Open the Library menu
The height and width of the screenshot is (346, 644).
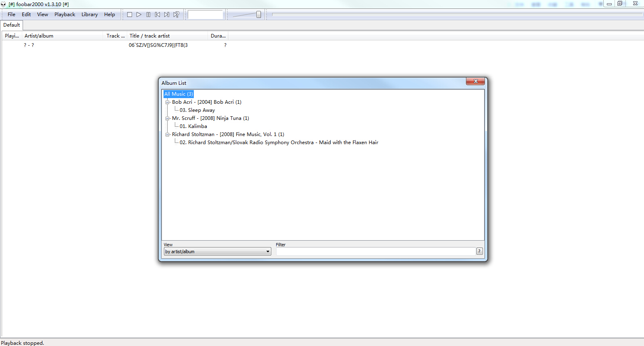pyautogui.click(x=89, y=15)
